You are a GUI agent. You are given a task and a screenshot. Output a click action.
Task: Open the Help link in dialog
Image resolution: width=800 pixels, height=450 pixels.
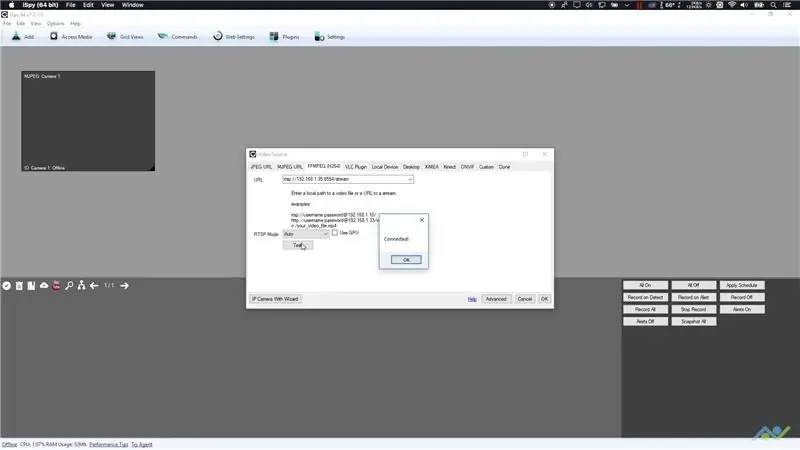pyautogui.click(x=472, y=299)
